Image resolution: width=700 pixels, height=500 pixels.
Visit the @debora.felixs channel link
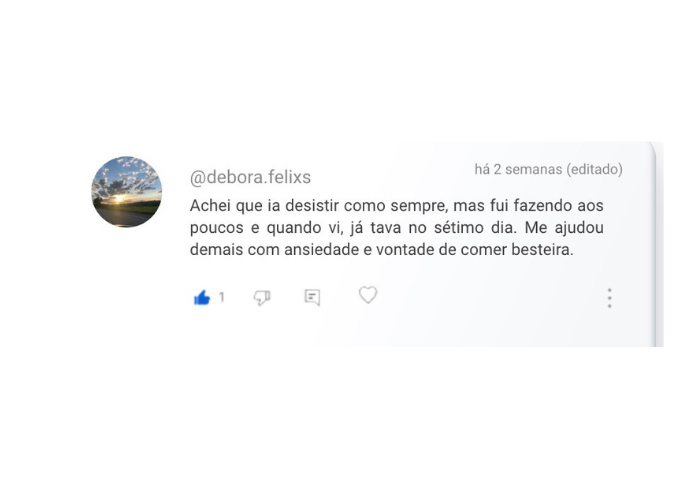(x=250, y=177)
